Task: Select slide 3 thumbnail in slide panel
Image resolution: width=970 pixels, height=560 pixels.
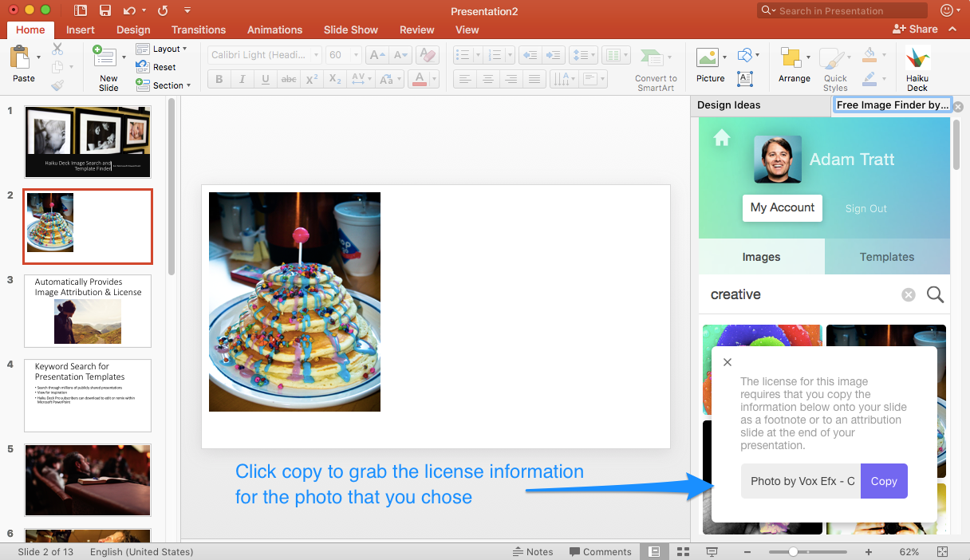Action: [88, 311]
